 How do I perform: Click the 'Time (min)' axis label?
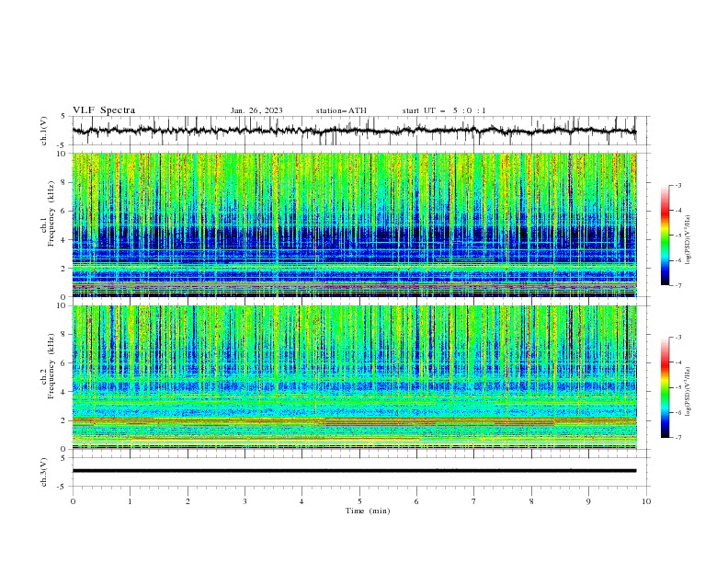368,511
